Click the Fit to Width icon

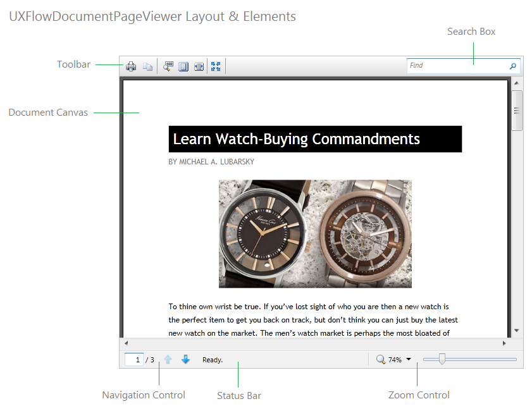(x=199, y=66)
